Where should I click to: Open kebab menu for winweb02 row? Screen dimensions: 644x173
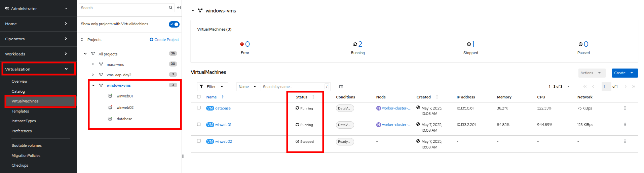point(625,141)
